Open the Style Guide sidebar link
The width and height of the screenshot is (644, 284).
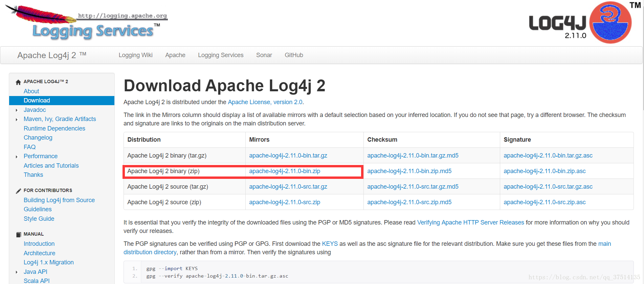coord(39,219)
